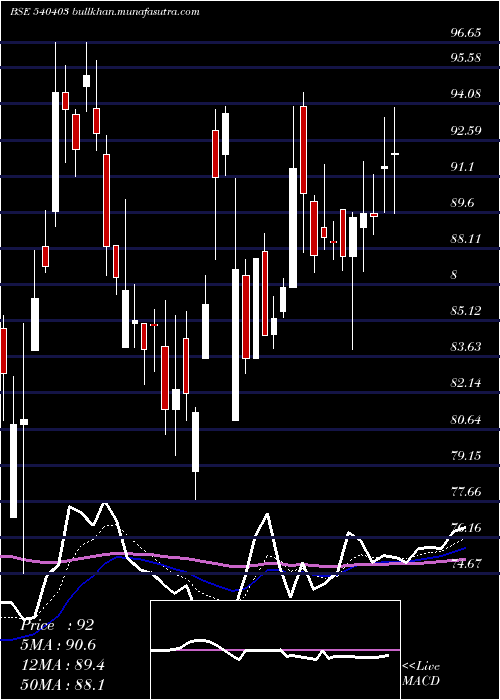This screenshot has height=700, width=500.
Task: Click the 74.67 price axis label
Action: coord(466,564)
